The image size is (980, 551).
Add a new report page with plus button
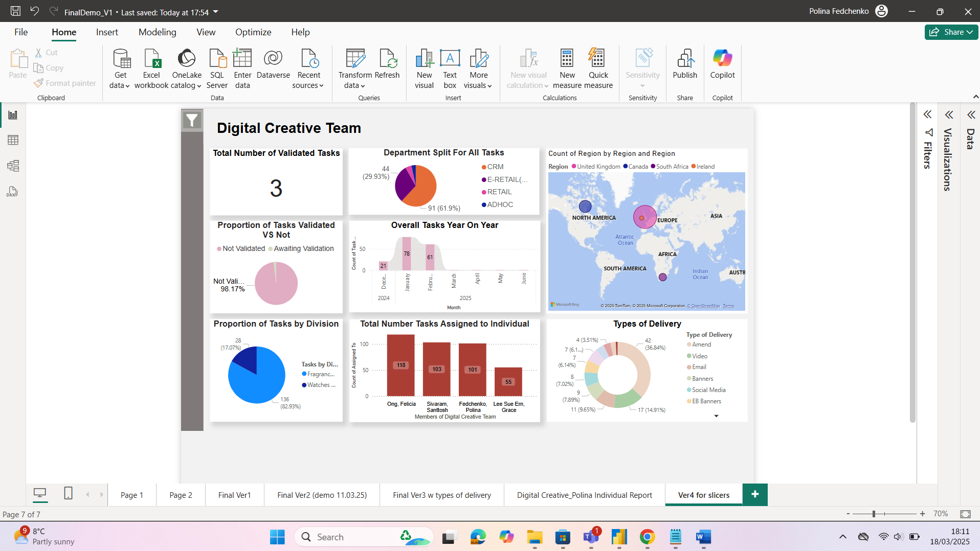point(755,494)
